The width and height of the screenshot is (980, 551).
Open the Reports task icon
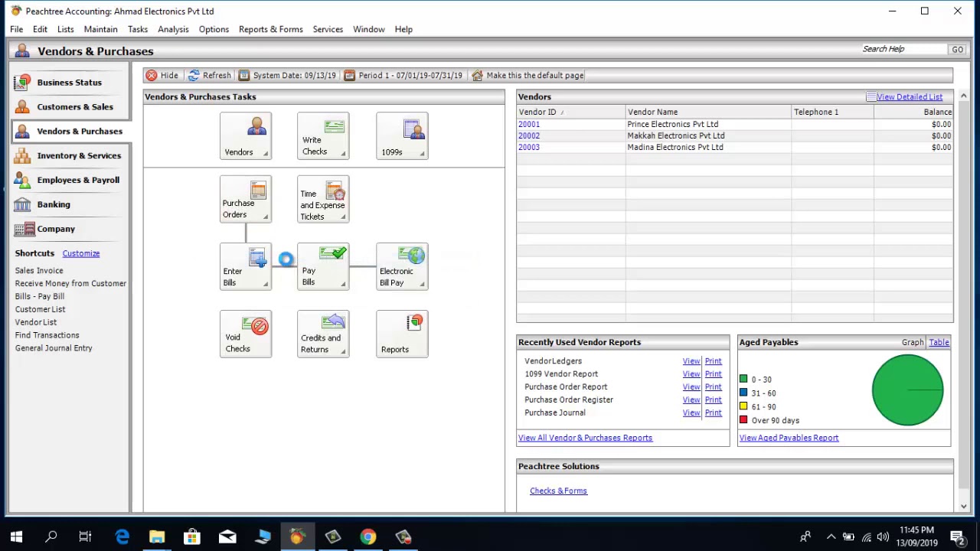pos(402,334)
